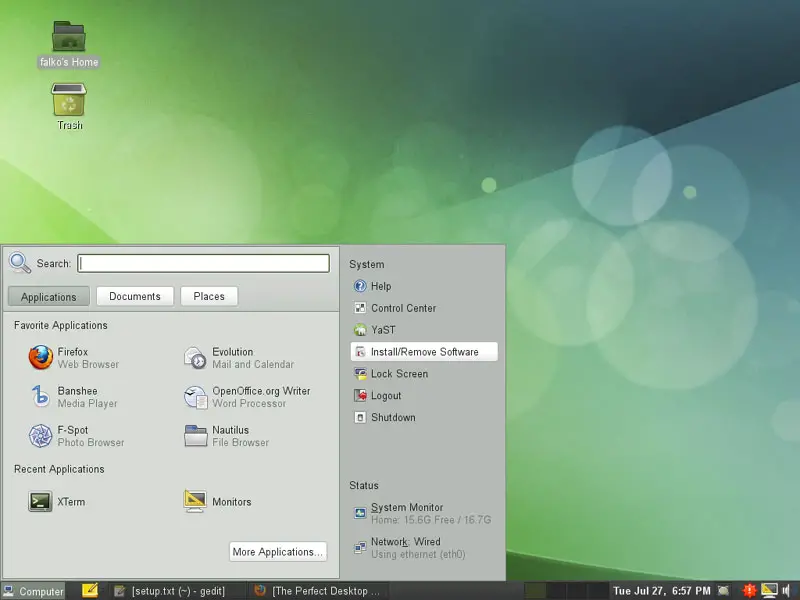
Task: Click the More Applications button
Action: point(278,552)
